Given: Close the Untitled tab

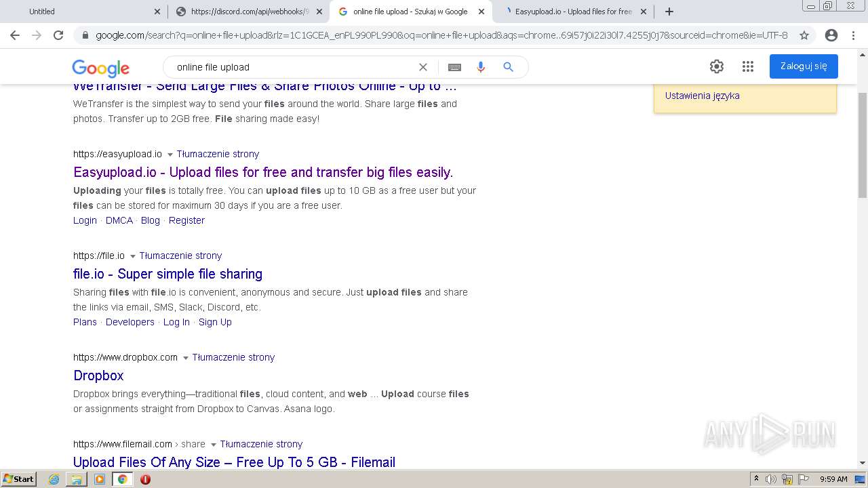Looking at the screenshot, I should [x=157, y=12].
